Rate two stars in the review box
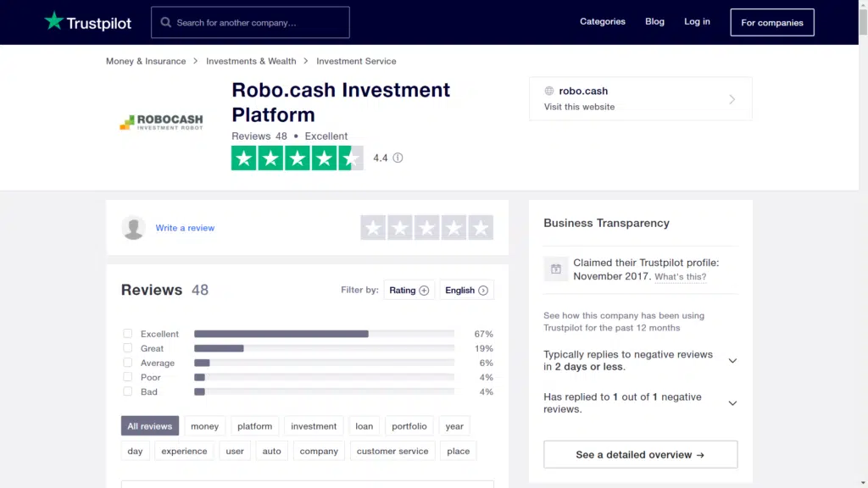The width and height of the screenshot is (868, 488). click(x=400, y=227)
